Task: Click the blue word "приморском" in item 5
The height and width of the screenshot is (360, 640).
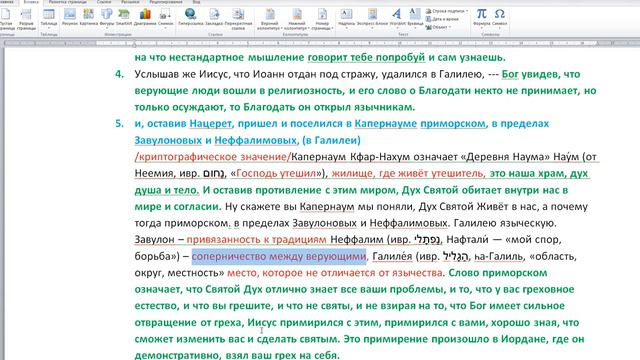Action: (453, 124)
